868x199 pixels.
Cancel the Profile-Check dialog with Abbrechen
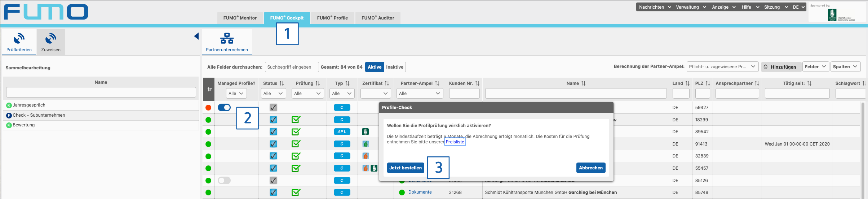(591, 168)
